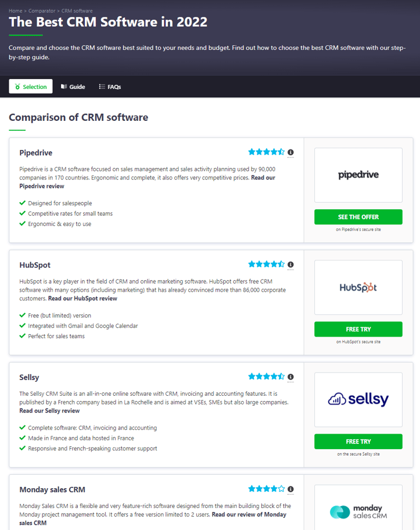Click the SEE THE OFFER button for Pipedrive
Image resolution: width=420 pixels, height=530 pixels.
[358, 217]
